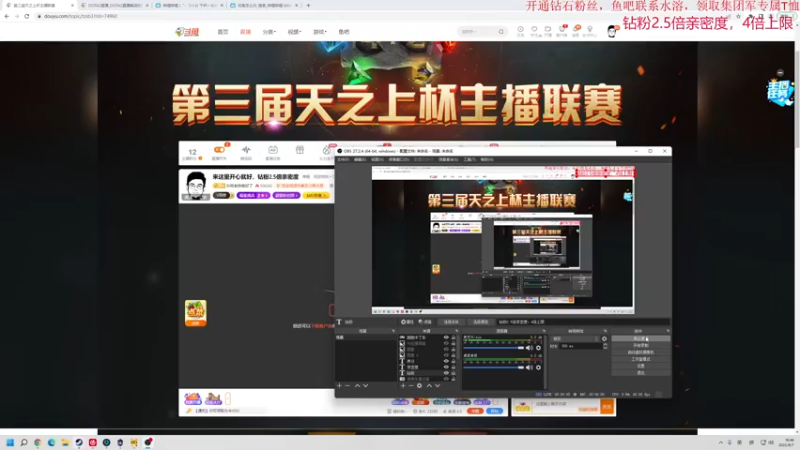Add a new scene with plus icon
This screenshot has height=450, width=800.
(339, 386)
